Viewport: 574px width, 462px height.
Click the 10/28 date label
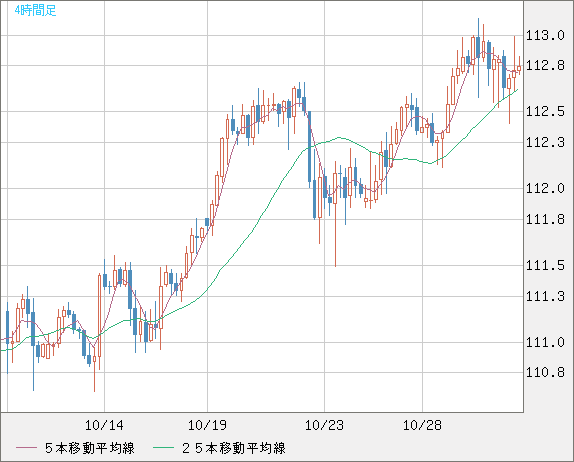422,425
